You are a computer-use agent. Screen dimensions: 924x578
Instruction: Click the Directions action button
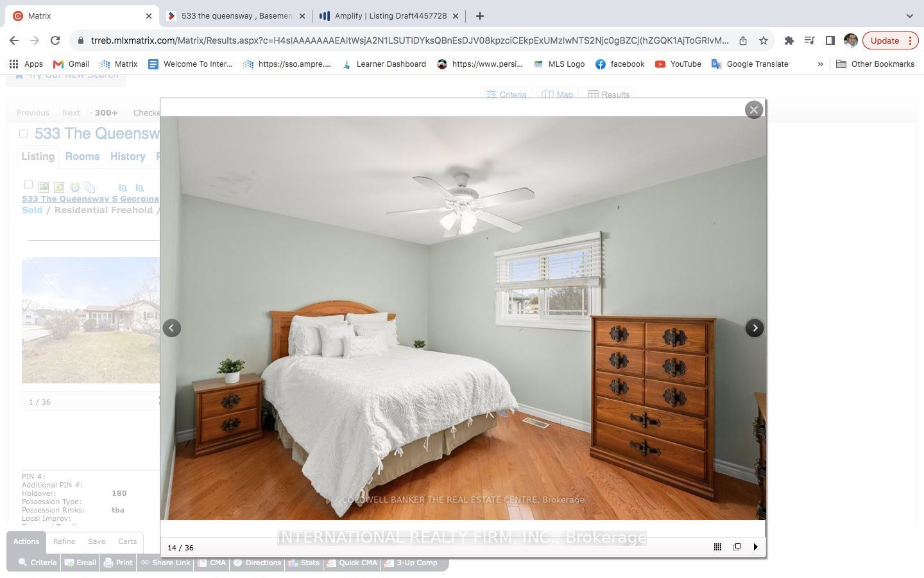coord(257,563)
